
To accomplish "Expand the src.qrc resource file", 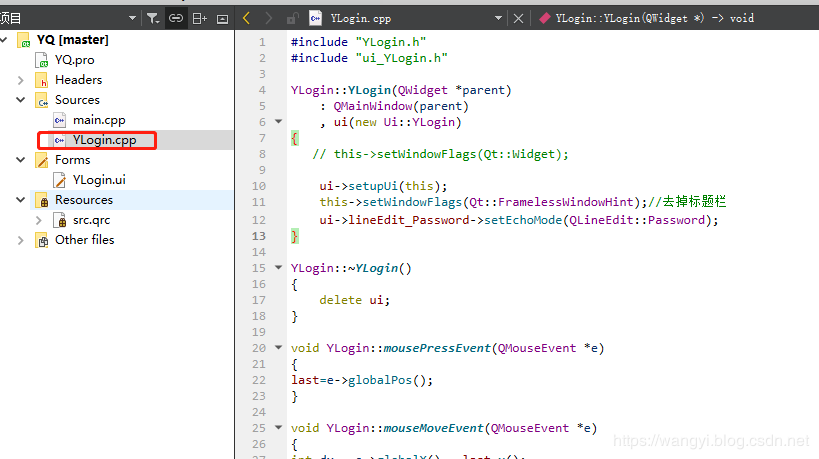I will (38, 220).
